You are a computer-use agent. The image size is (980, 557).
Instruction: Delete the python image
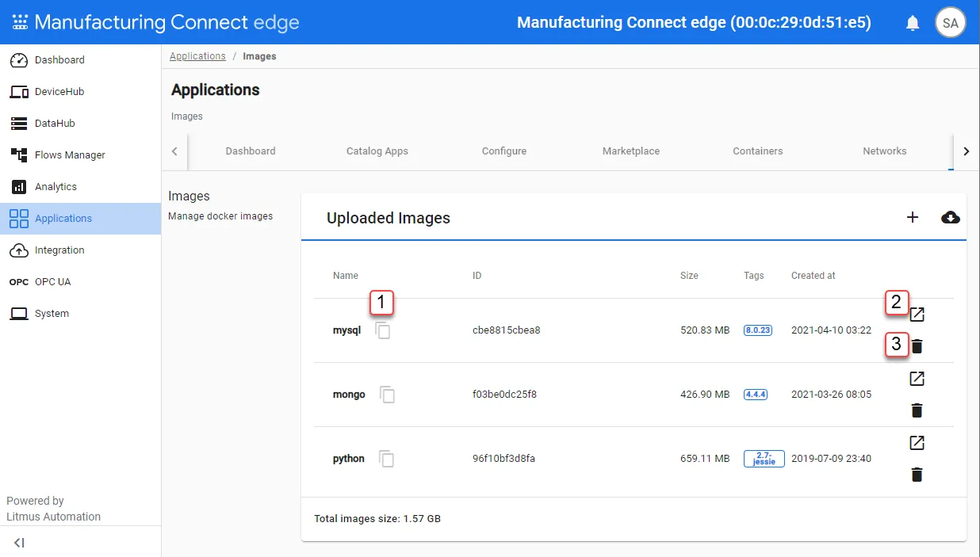pyautogui.click(x=917, y=475)
